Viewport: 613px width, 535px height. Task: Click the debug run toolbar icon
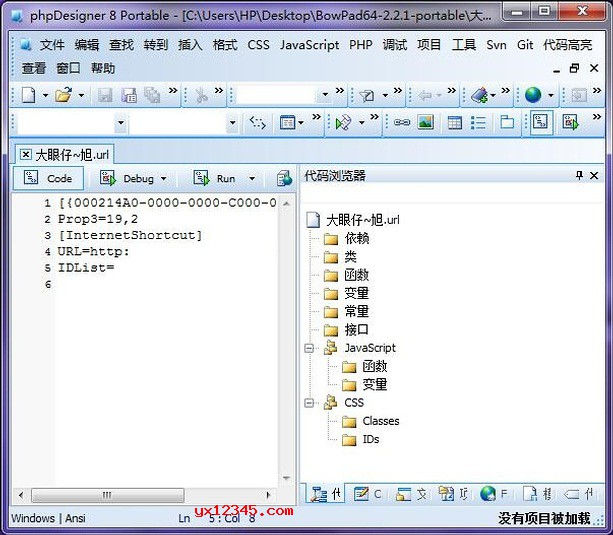click(570, 122)
